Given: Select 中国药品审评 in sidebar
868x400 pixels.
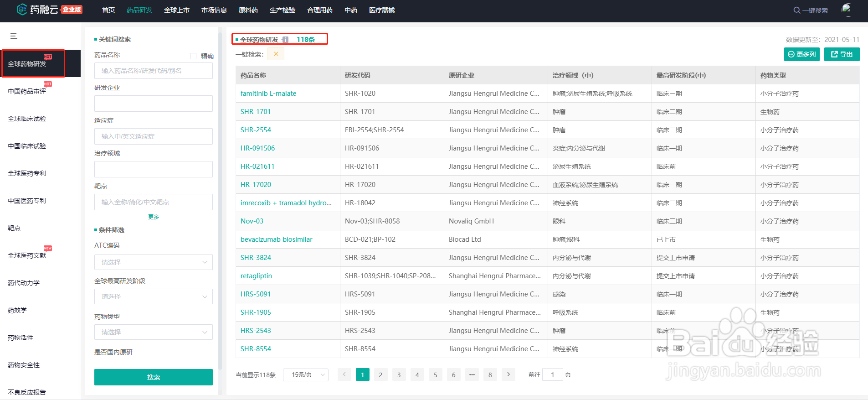Looking at the screenshot, I should click(27, 91).
